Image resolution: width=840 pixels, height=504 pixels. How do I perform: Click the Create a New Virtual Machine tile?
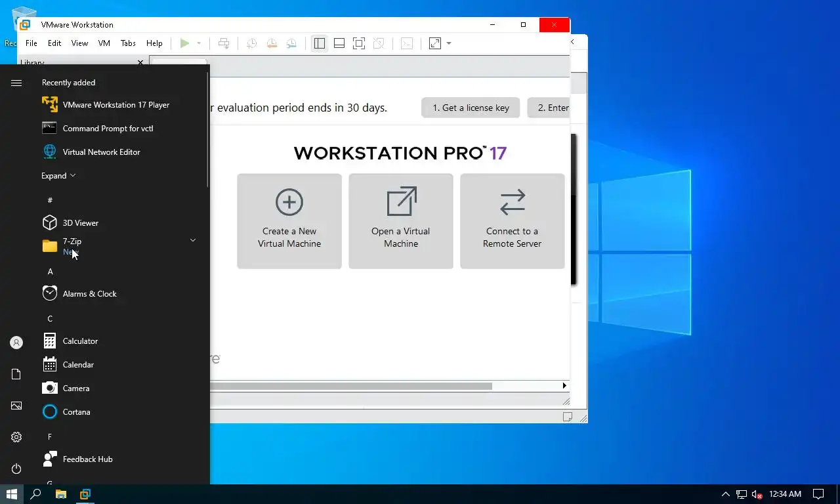pyautogui.click(x=289, y=221)
